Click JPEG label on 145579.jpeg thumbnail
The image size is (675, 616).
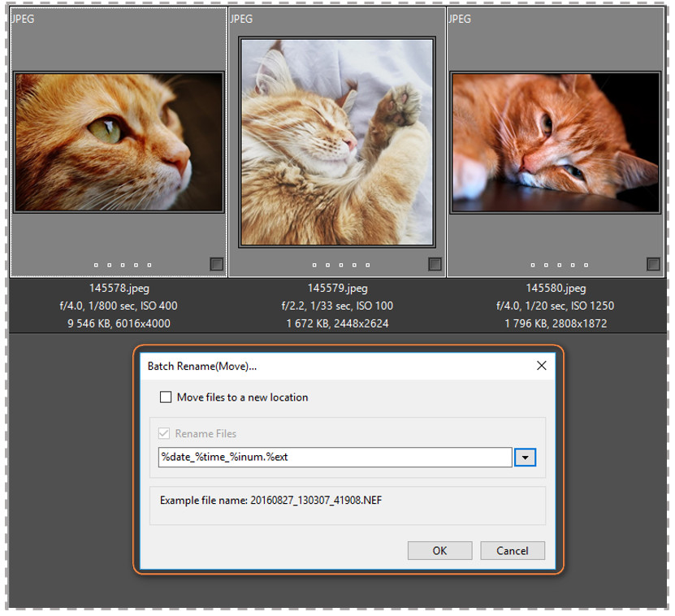click(x=241, y=19)
